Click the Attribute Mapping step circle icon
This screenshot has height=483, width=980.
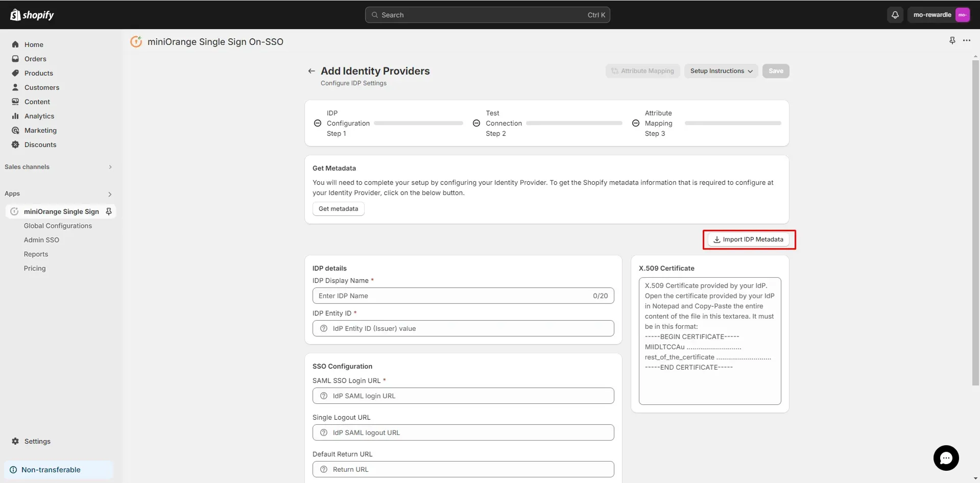[636, 123]
